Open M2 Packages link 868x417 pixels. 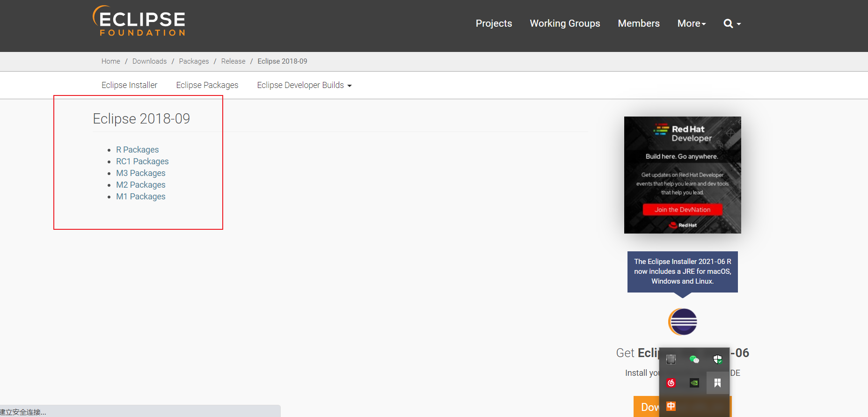coord(141,185)
